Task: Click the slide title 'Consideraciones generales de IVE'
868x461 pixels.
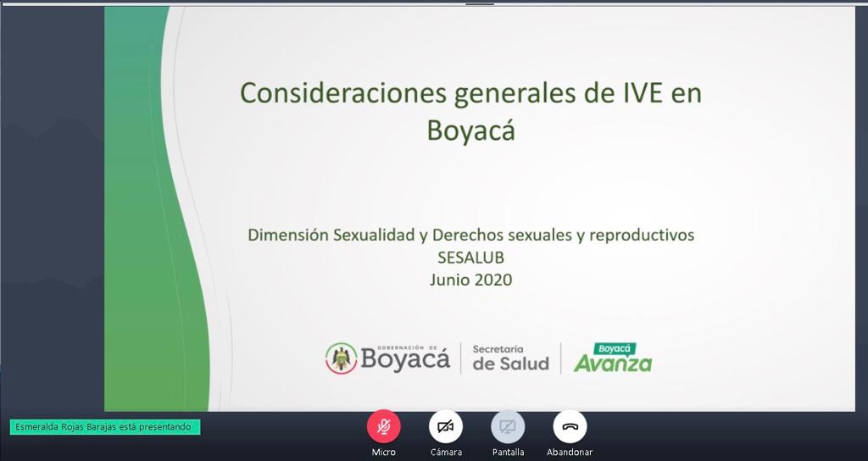Action: (470, 92)
